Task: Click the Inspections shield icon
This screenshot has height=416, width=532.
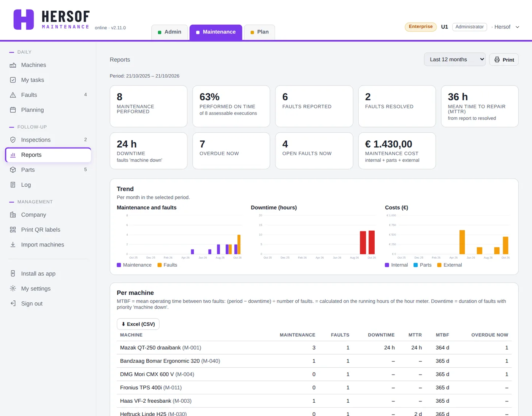Action: point(13,140)
